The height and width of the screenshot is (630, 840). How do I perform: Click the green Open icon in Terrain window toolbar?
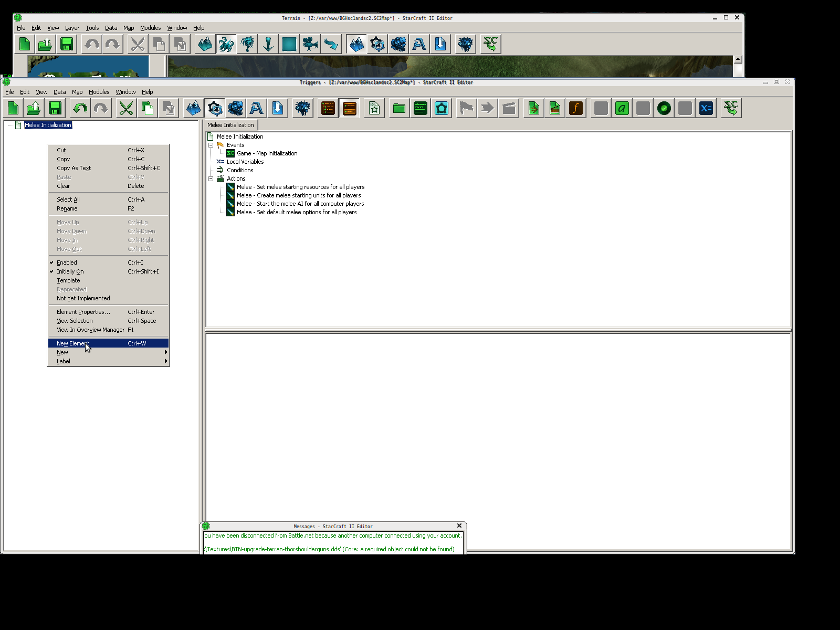pos(46,44)
